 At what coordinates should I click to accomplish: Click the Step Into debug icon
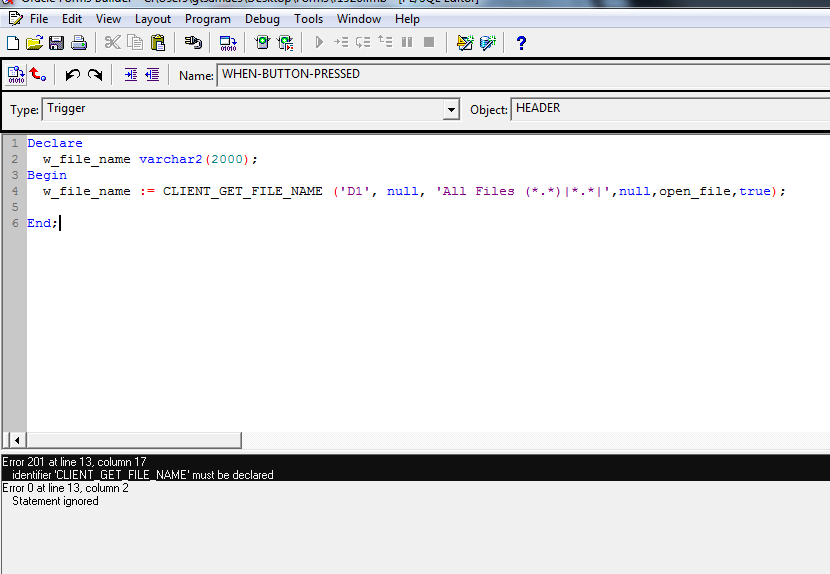pyautogui.click(x=341, y=42)
